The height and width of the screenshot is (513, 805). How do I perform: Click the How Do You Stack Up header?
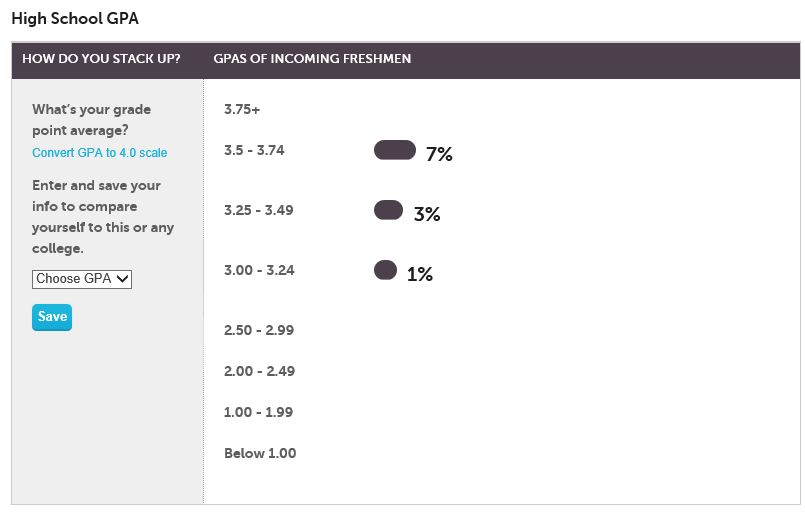101,59
